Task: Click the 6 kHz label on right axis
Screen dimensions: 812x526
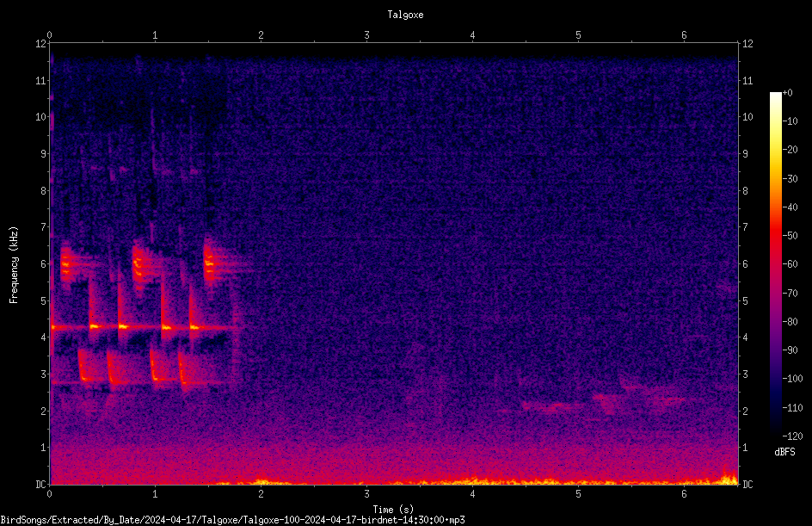Action: click(745, 263)
